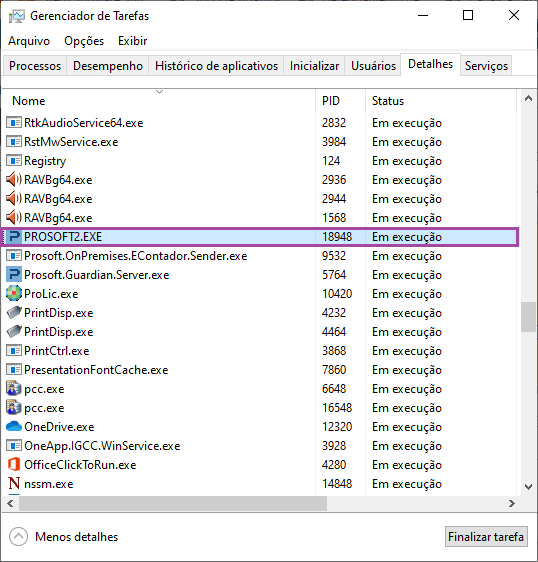Open the Opções menu
The height and width of the screenshot is (562, 538).
84,41
